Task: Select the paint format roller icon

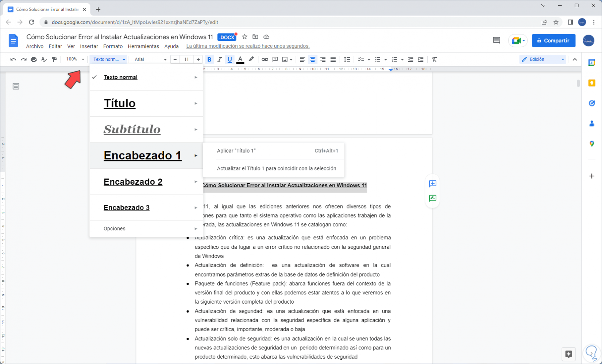Action: tap(54, 59)
